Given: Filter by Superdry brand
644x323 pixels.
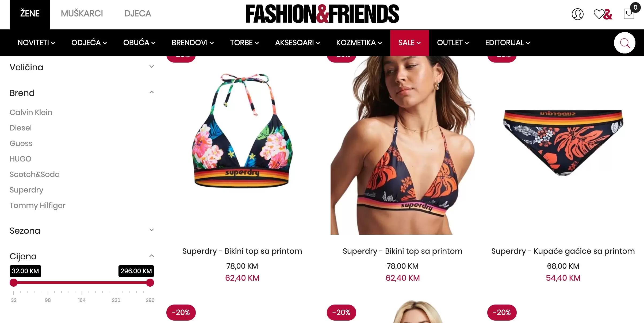Looking at the screenshot, I should pos(26,190).
